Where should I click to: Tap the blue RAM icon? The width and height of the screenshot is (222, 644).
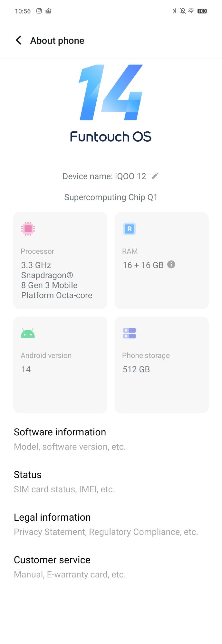[x=130, y=229]
